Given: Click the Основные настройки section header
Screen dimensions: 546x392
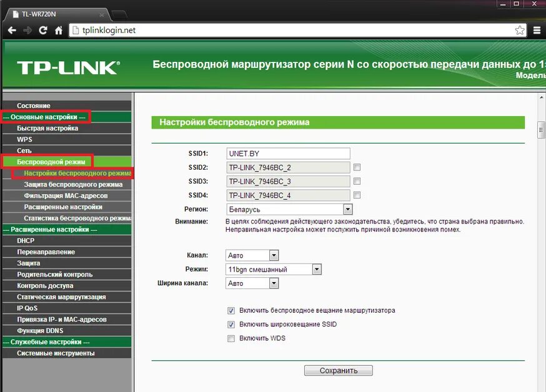Looking at the screenshot, I should [x=67, y=117].
